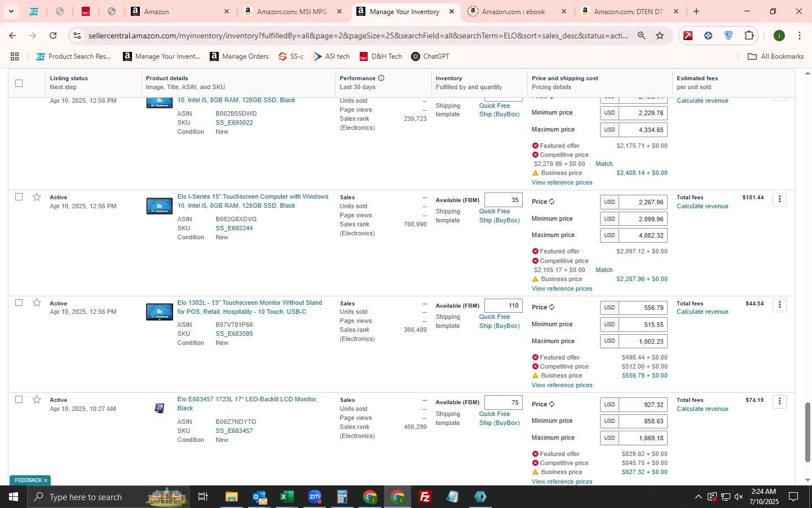The width and height of the screenshot is (812, 508).
Task: Star the Elo 1302L listing
Action: pyautogui.click(x=37, y=303)
